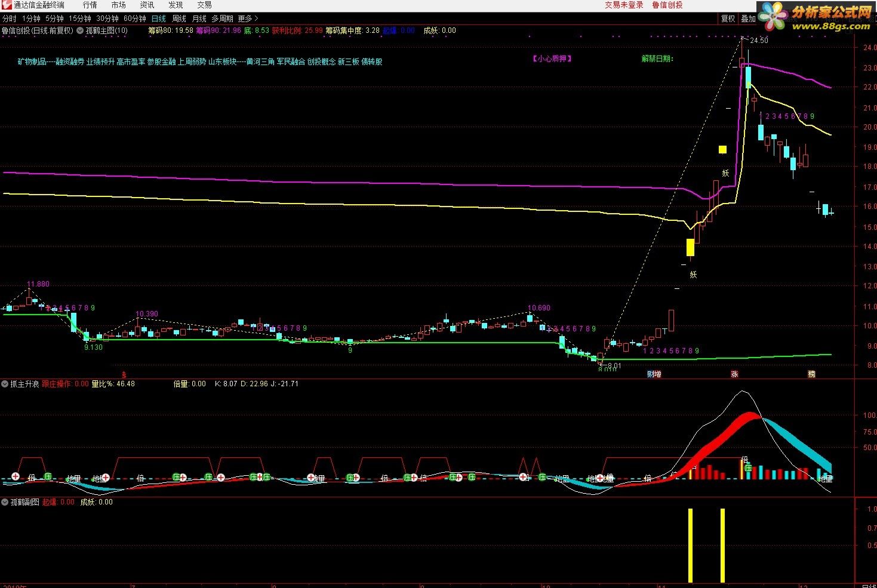The height and width of the screenshot is (588, 877).
Task: Click the 榜 event marker on main chart
Action: [811, 374]
